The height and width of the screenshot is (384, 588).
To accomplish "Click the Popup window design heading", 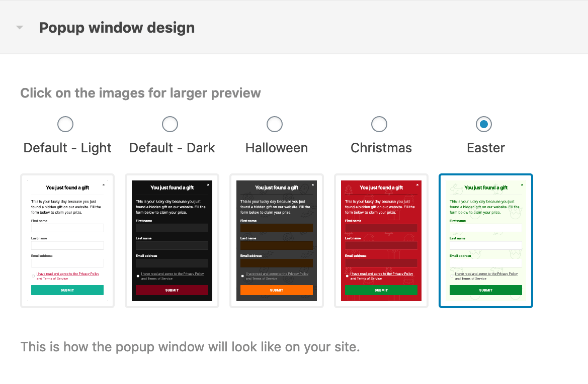I will [117, 28].
